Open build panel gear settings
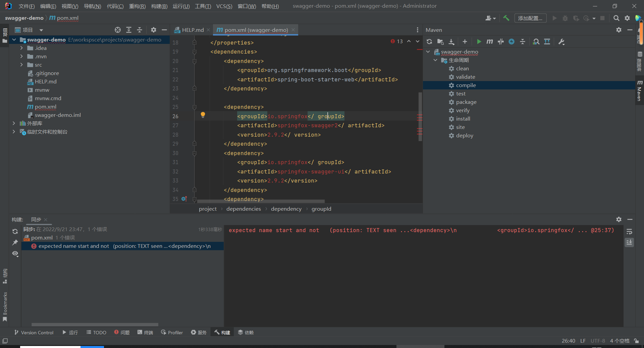The height and width of the screenshot is (348, 644). point(619,219)
